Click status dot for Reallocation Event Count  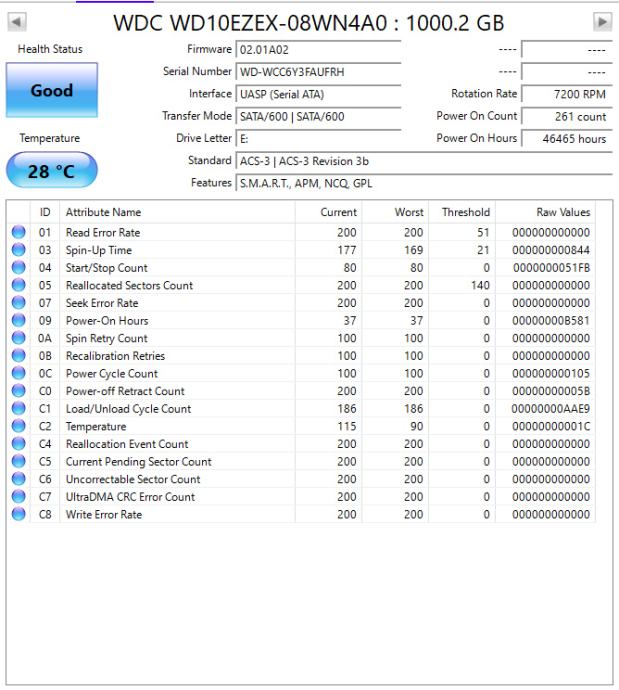(18, 443)
